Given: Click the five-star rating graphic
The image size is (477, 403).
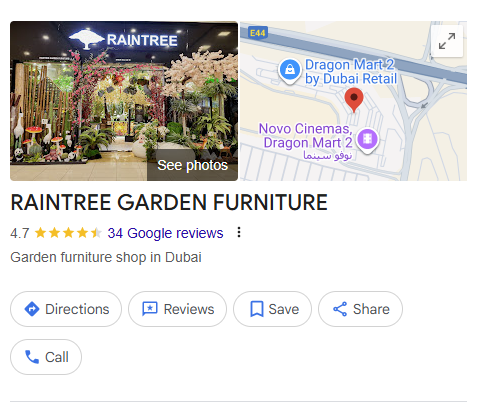Looking at the screenshot, I should [x=68, y=233].
